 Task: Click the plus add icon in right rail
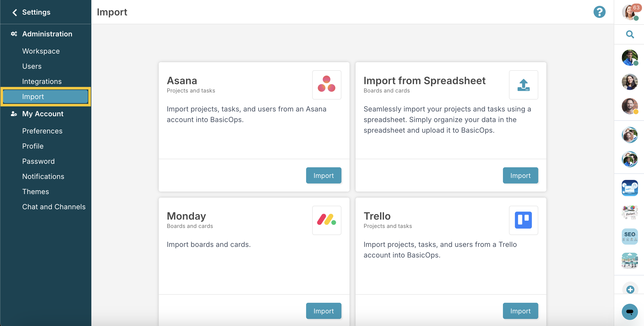(x=630, y=289)
